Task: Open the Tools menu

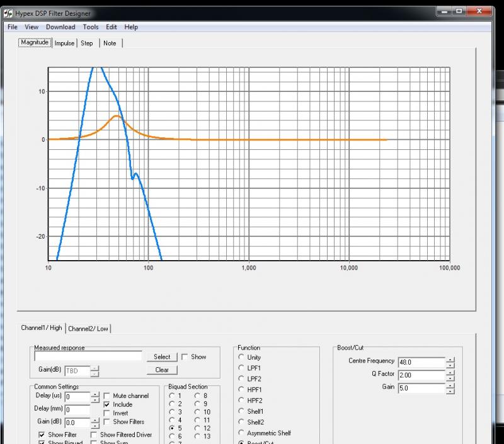Action: [91, 27]
